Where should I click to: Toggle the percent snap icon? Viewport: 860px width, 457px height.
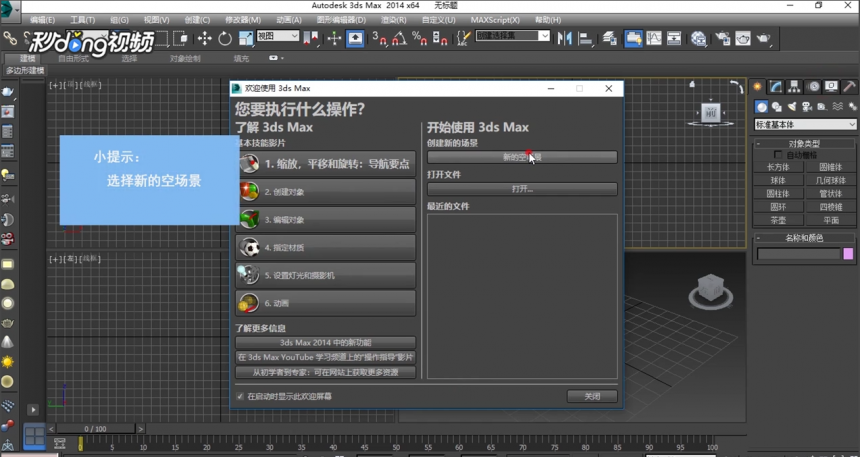pos(420,38)
